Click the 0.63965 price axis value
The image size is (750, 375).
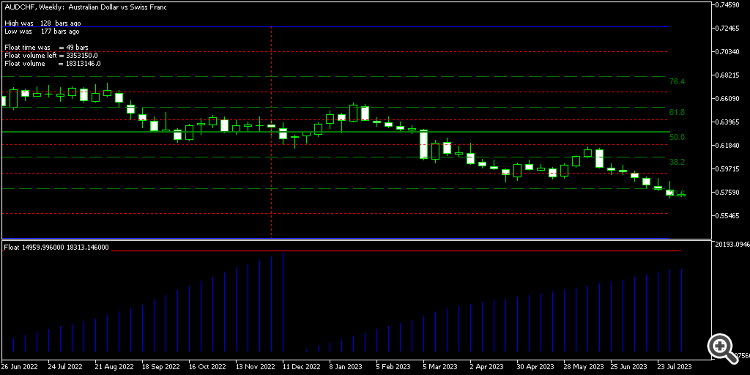[x=726, y=122]
